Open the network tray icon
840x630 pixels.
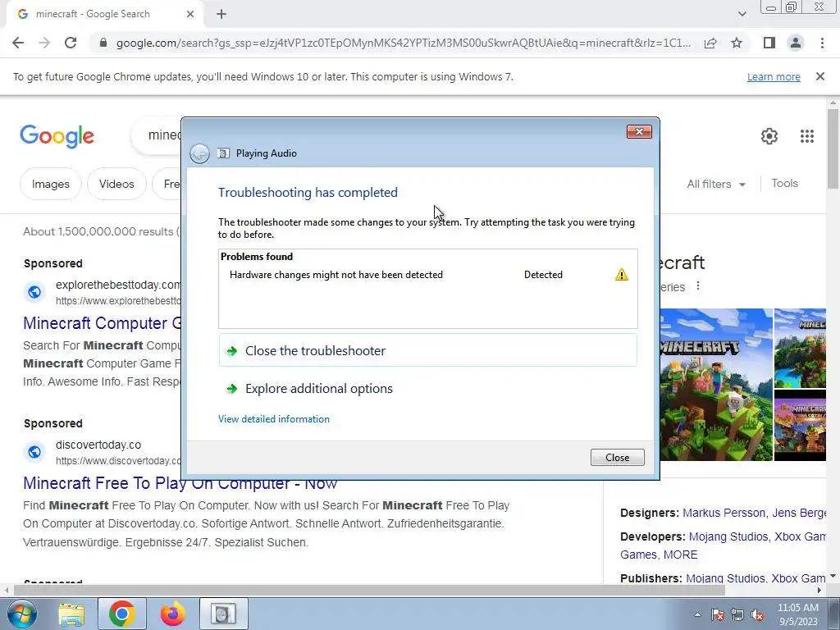737,615
